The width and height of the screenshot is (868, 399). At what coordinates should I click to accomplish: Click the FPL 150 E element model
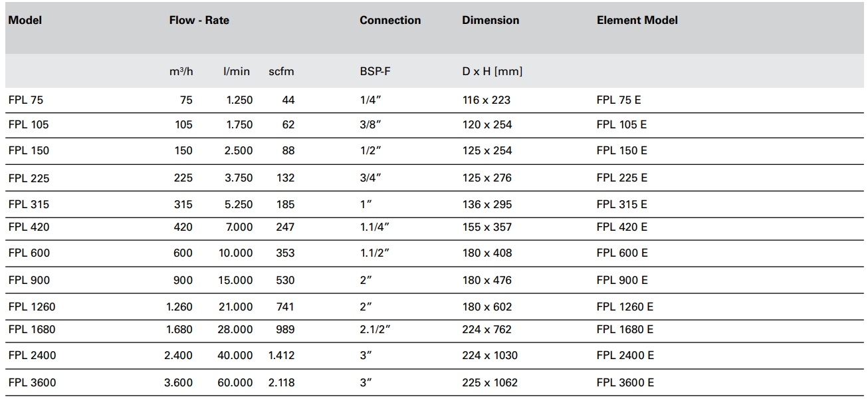[621, 151]
